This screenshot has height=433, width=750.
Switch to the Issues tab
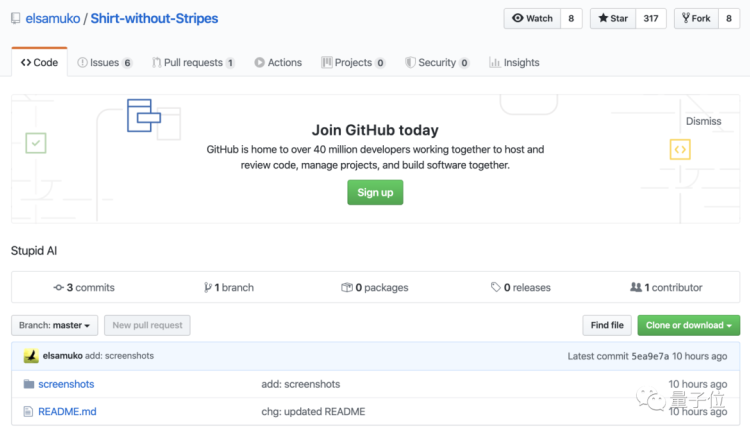[x=104, y=62]
